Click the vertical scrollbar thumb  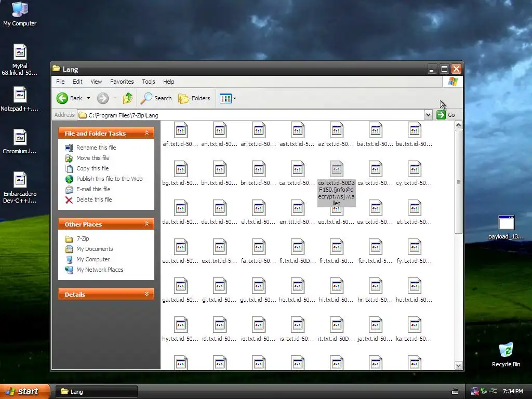[x=458, y=181]
